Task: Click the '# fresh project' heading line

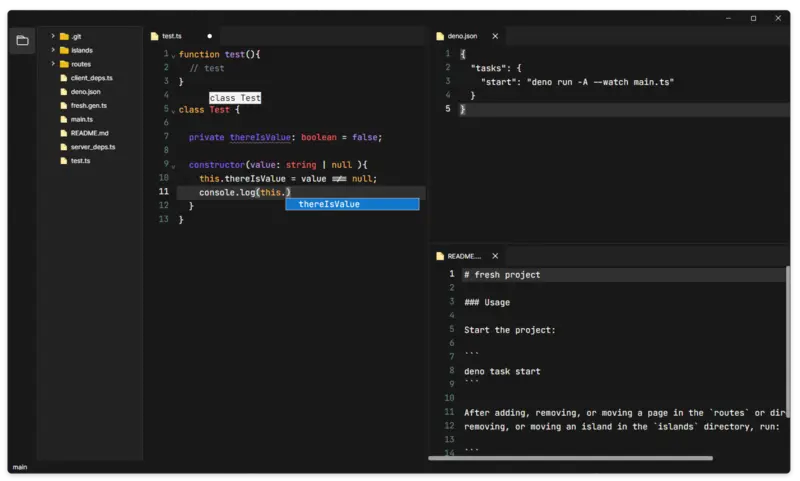Action: tap(502, 274)
